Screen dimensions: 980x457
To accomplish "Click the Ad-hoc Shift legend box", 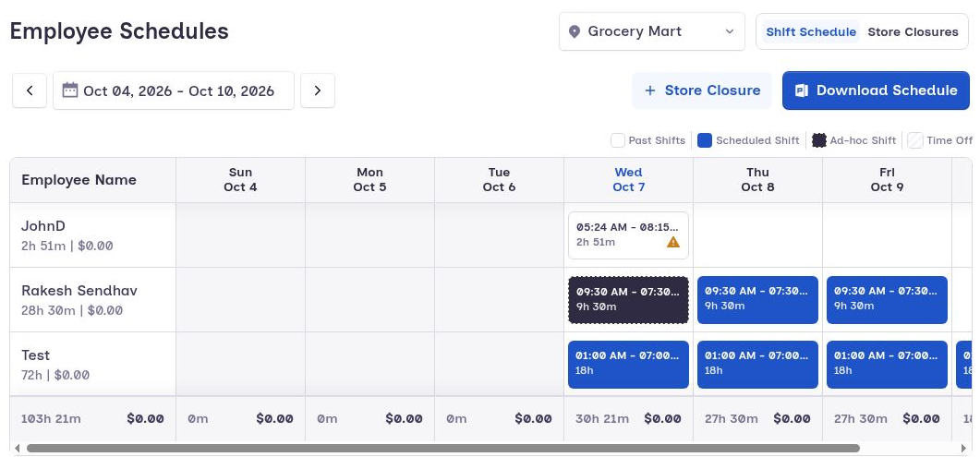I will tap(818, 140).
